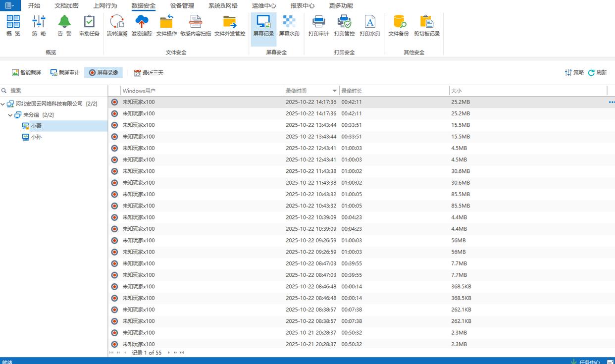Click the 文件备份 file backup icon
This screenshot has height=364, width=615.
398,26
